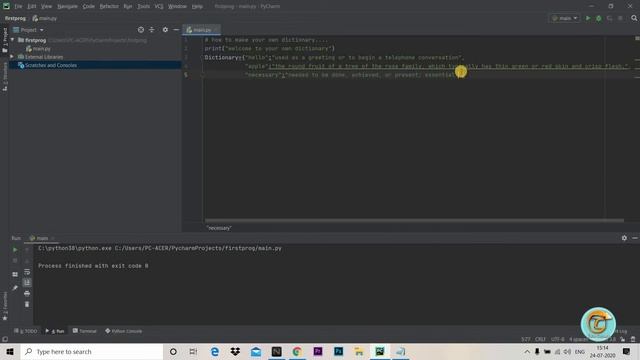Open the Project view selector dropdown

pos(28,30)
